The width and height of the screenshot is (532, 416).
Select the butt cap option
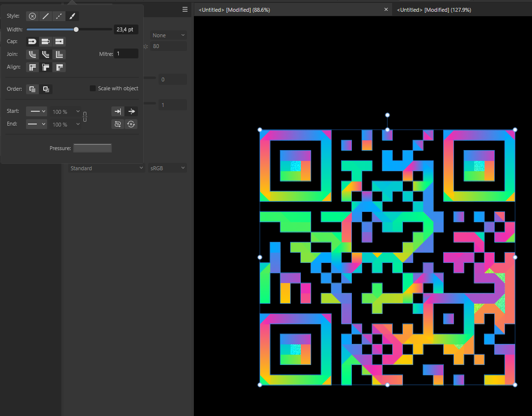pos(46,42)
